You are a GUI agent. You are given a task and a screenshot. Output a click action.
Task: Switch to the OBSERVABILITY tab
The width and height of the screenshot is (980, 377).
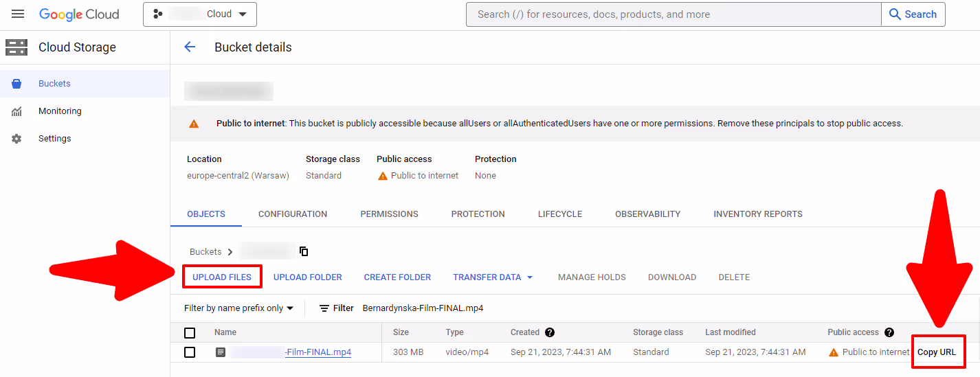648,214
